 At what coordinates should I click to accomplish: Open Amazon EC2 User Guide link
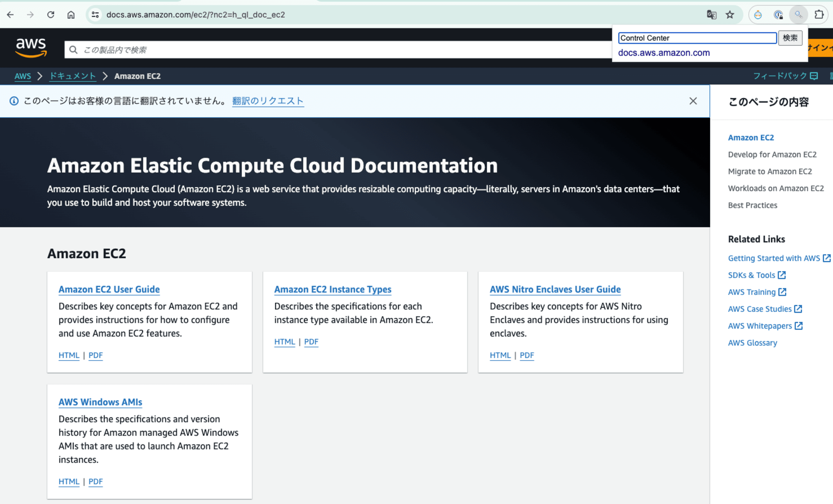109,289
